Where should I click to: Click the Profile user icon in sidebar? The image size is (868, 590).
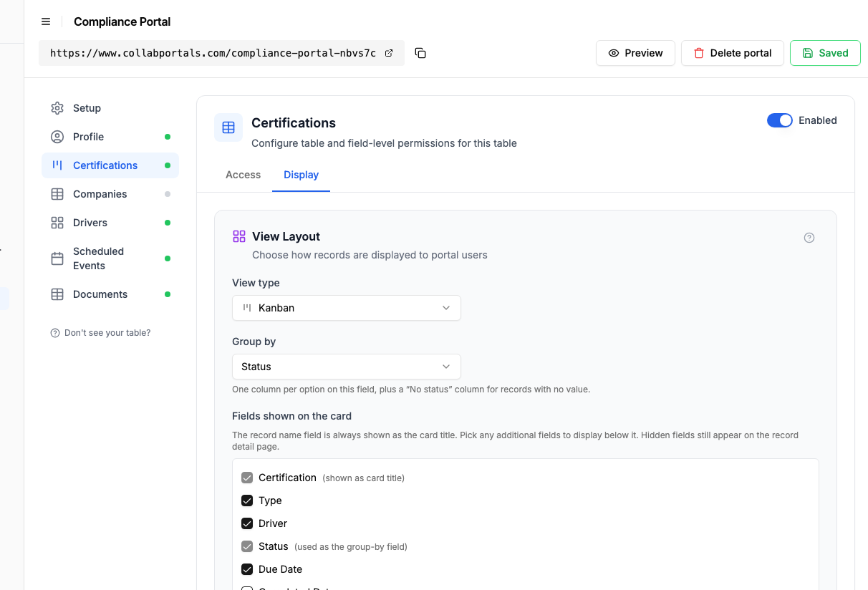pyautogui.click(x=57, y=137)
